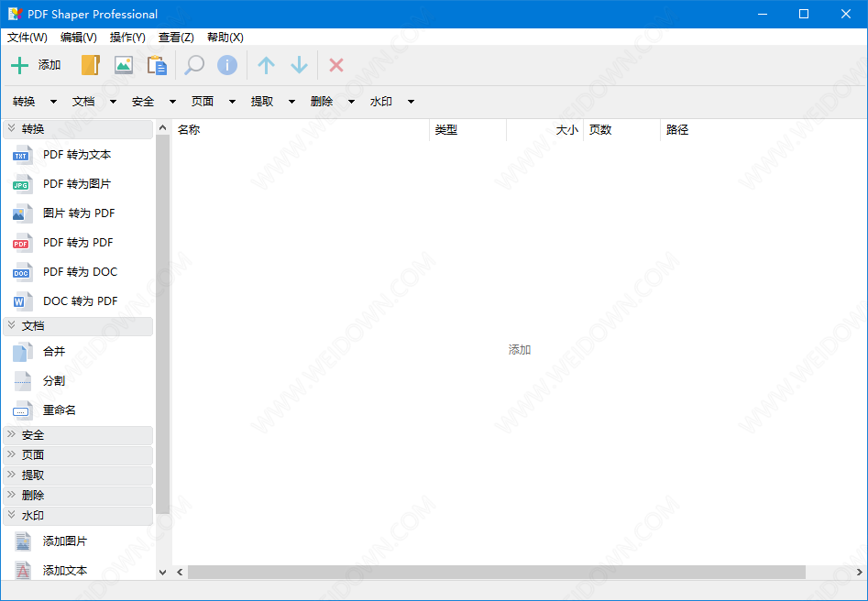Select PDF 转为图片 in the sidebar
The height and width of the screenshot is (601, 868).
click(x=76, y=184)
